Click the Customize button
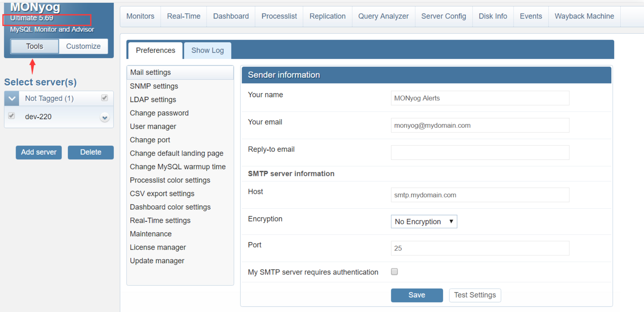The width and height of the screenshot is (644, 312). coord(83,46)
